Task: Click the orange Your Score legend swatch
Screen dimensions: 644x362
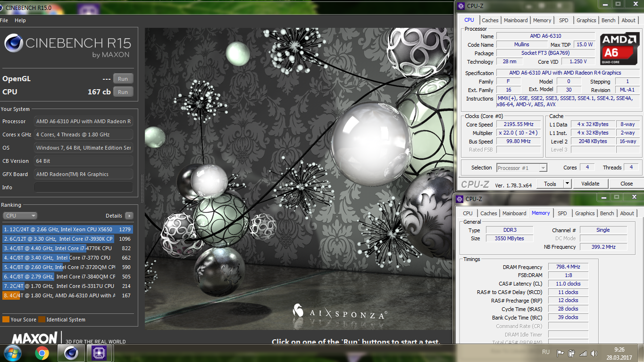Action: pos(6,320)
